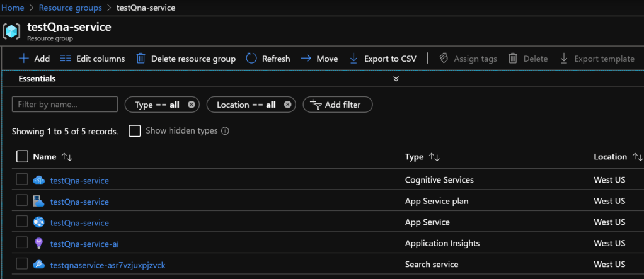Click the Application Insights lightbulb icon
This screenshot has width=644, height=279.
coord(39,244)
